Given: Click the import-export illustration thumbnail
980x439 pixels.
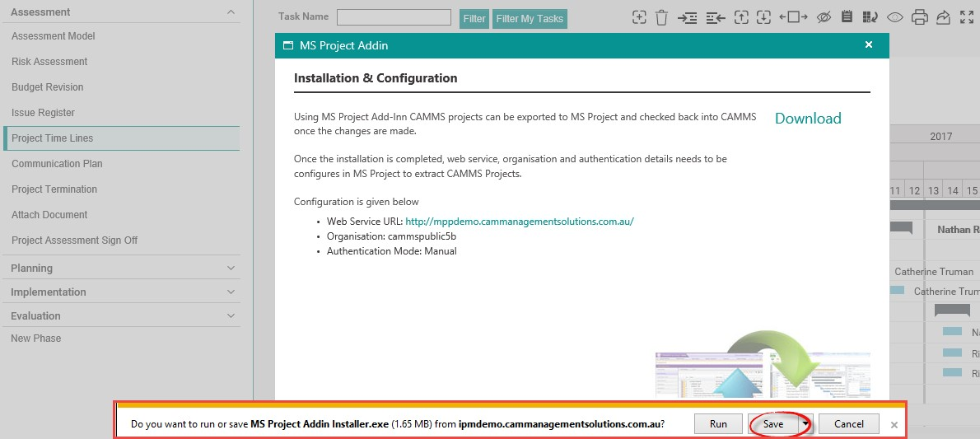Looking at the screenshot, I should 763,364.
